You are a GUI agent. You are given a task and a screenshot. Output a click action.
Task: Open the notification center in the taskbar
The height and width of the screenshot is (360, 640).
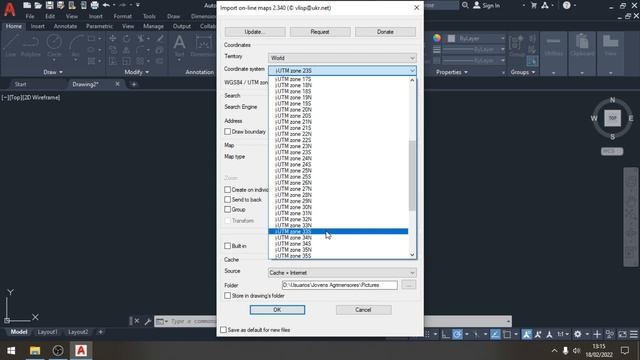tap(624, 350)
